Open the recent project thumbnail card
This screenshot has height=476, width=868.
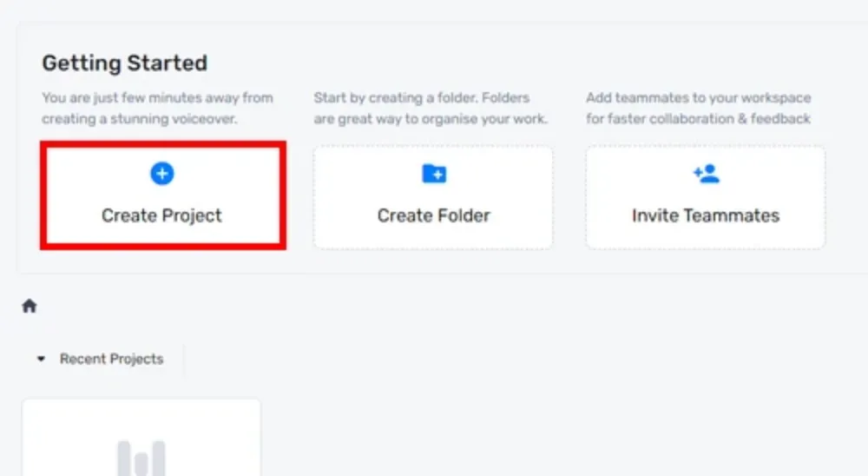click(x=141, y=438)
